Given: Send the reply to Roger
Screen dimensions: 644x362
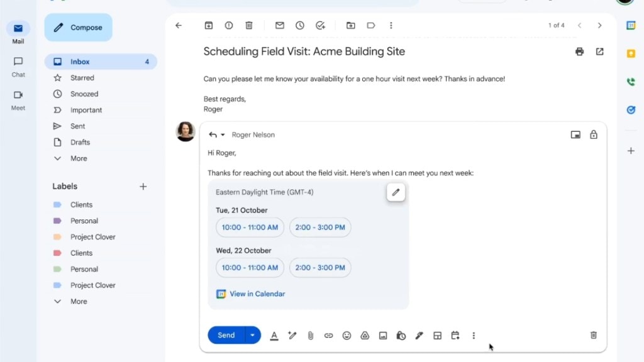Looking at the screenshot, I should [226, 335].
